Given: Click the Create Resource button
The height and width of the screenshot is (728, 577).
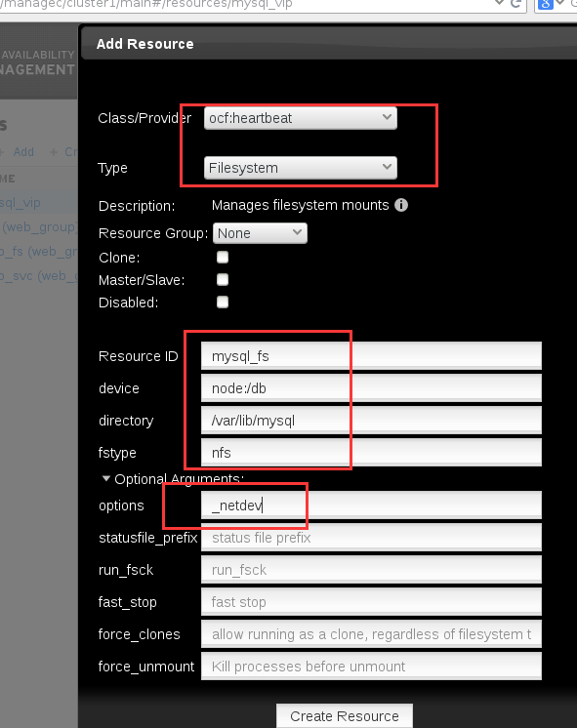Looking at the screenshot, I should pos(345,716).
